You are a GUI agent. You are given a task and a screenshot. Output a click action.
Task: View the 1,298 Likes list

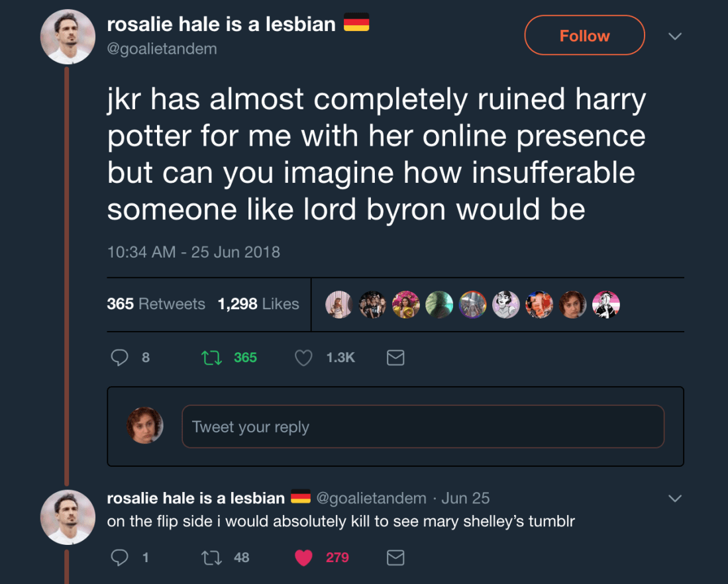coord(258,304)
